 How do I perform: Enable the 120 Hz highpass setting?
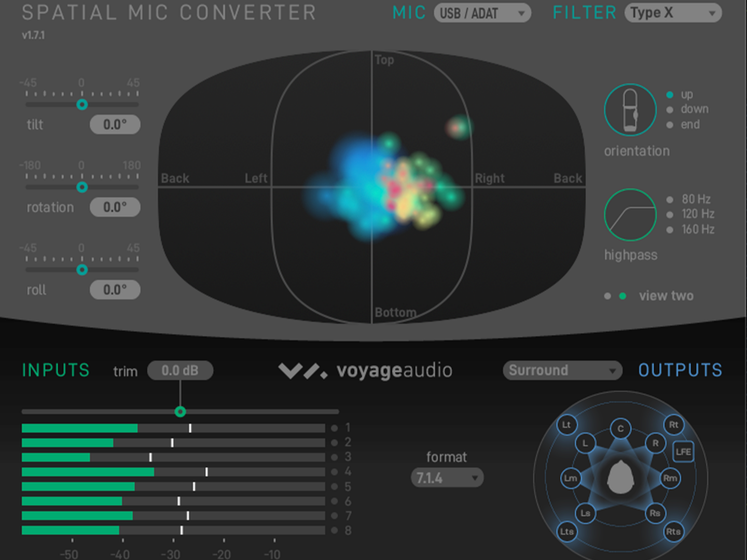click(x=669, y=214)
